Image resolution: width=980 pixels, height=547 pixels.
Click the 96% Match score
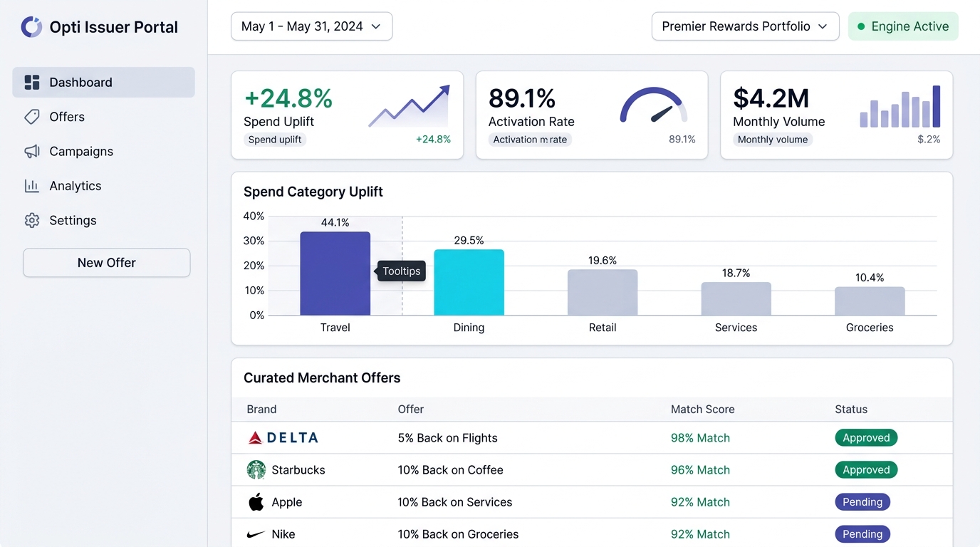point(700,470)
